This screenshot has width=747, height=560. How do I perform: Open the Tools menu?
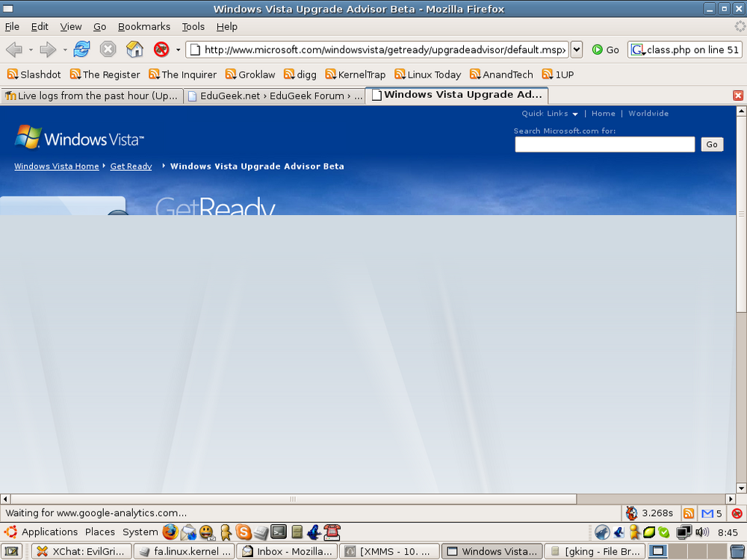[193, 27]
